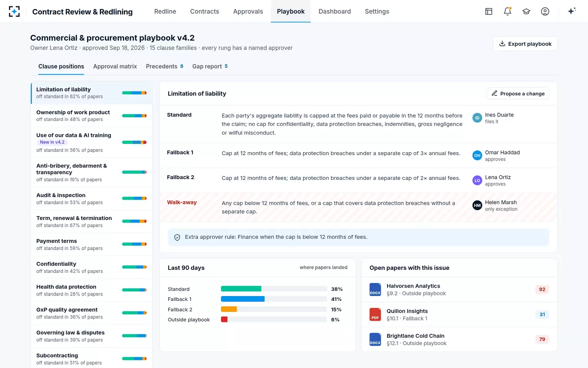The width and height of the screenshot is (588, 368).
Task: Switch to the Approval matrix subtab
Action: [115, 66]
